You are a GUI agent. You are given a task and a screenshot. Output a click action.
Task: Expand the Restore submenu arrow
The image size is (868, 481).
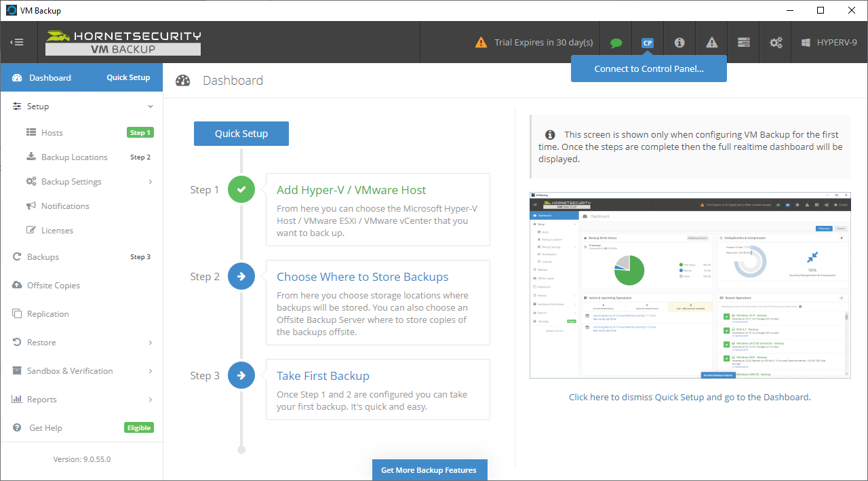point(151,343)
